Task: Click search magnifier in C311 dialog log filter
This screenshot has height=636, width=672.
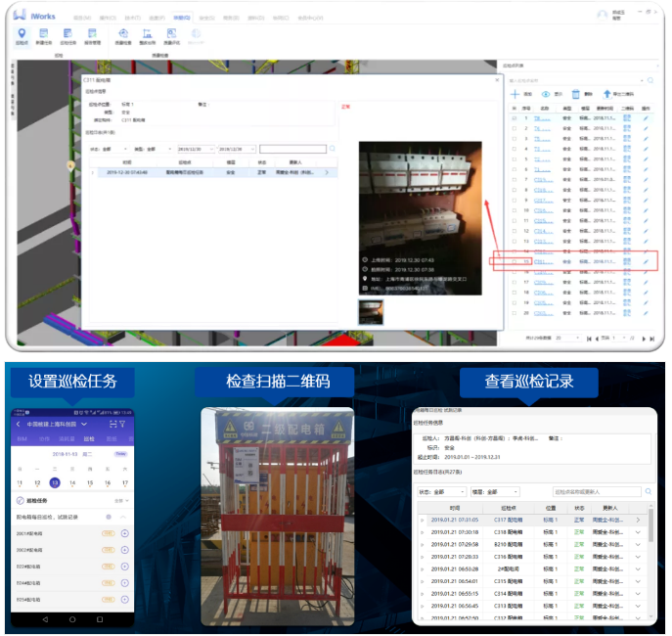Action: click(333, 149)
